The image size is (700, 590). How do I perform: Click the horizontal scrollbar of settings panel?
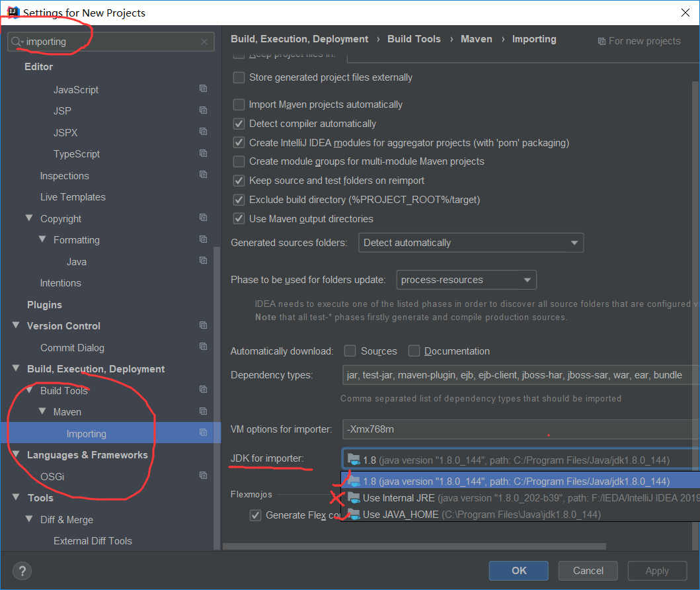414,547
